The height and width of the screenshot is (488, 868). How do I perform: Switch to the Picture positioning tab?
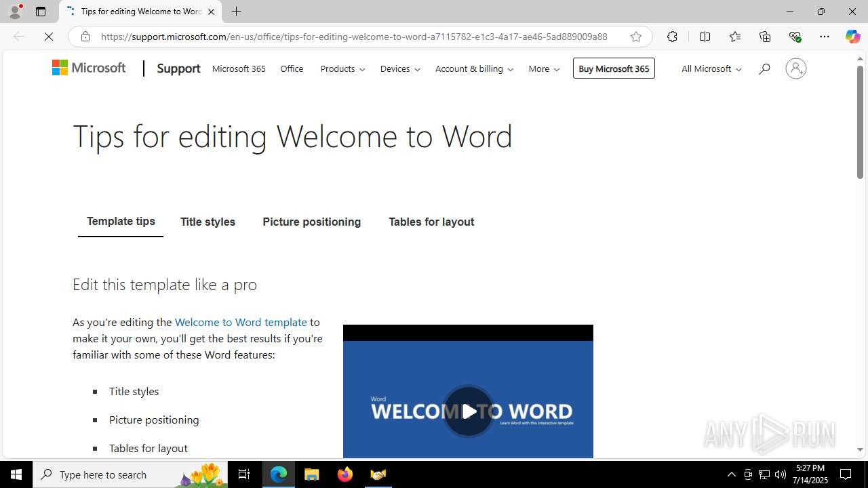[x=312, y=222]
